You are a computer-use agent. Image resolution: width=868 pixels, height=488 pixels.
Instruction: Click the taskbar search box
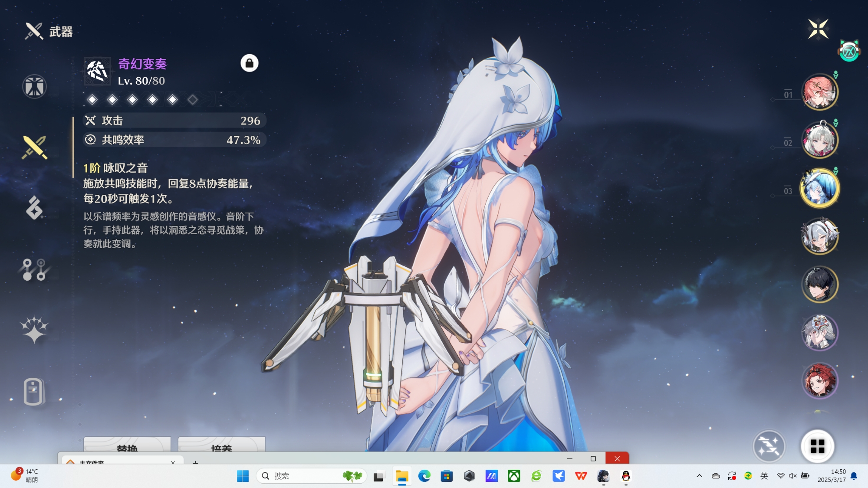(312, 476)
